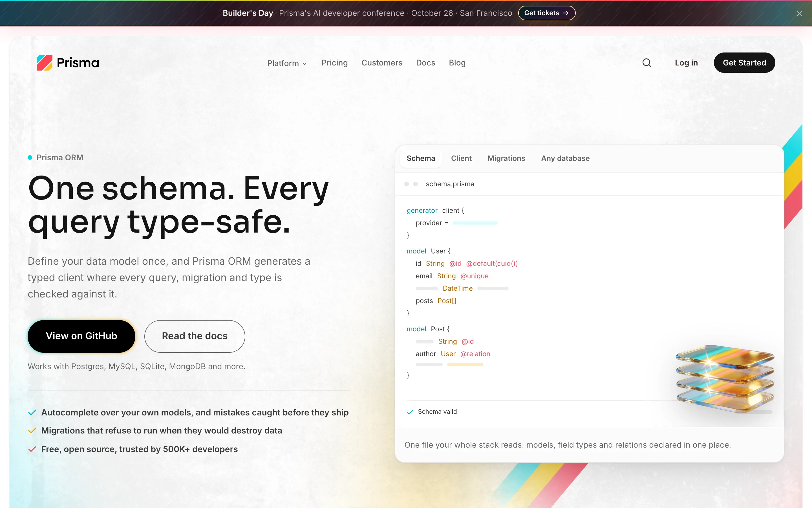
Task: Switch to the Migrations tab
Action: click(506, 158)
